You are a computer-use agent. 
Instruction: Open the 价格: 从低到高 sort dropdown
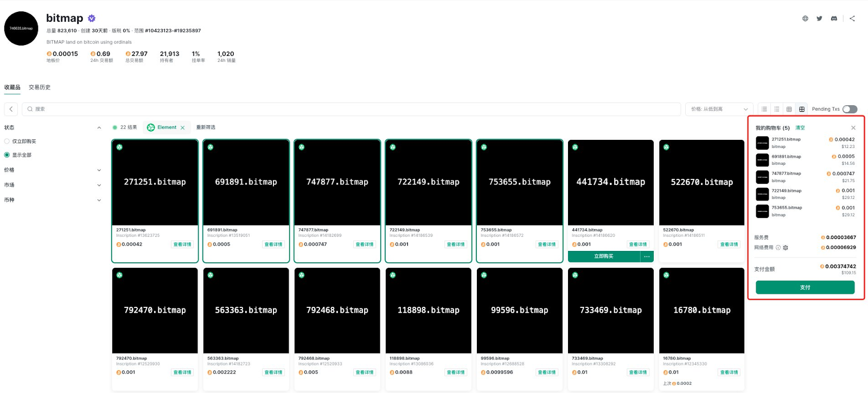point(719,109)
